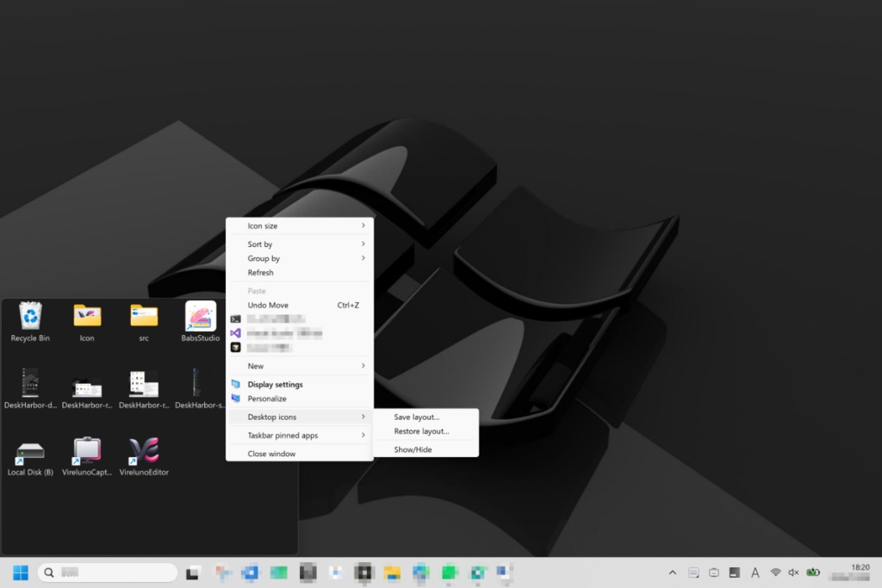The width and height of the screenshot is (882, 588).
Task: Select the Local Disk (B) shortcut
Action: pyautogui.click(x=30, y=456)
